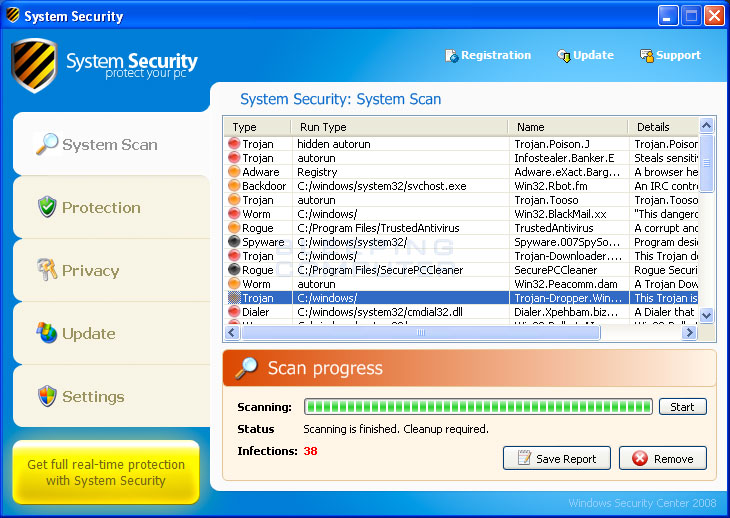Open the System Scan tab
This screenshot has width=730, height=518.
pyautogui.click(x=111, y=144)
